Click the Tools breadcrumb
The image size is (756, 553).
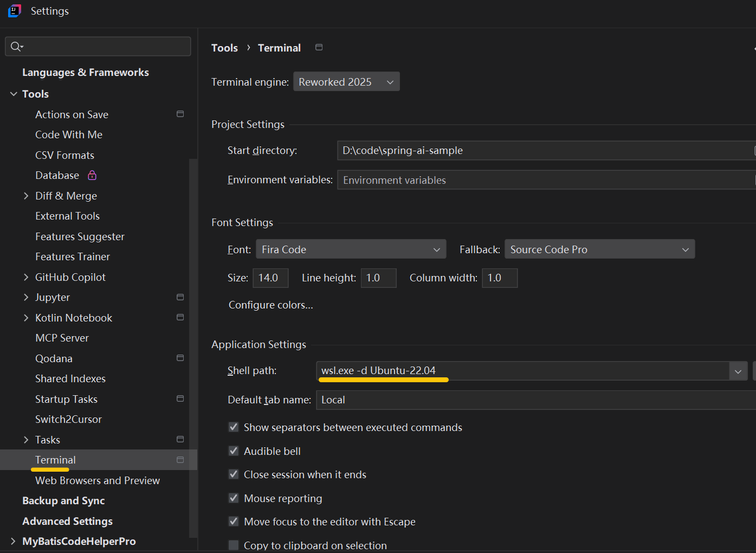[x=224, y=48]
